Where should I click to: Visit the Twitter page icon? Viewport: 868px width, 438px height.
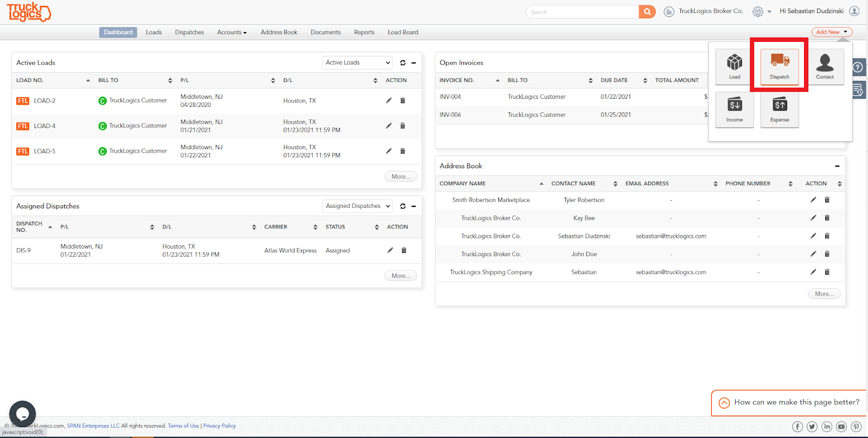coord(812,427)
